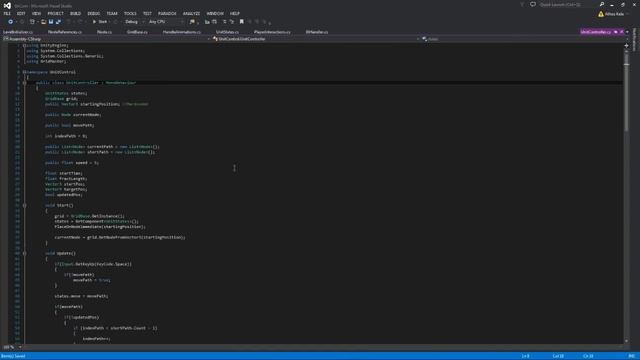640x360 pixels.
Task: Open the Assembly-CSharp project dropdown
Action: (x=106, y=39)
